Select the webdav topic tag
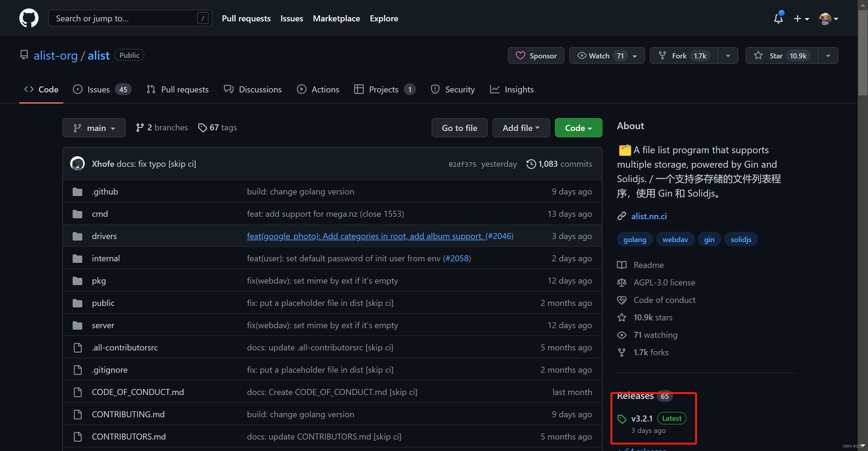Image resolution: width=868 pixels, height=451 pixels. [x=675, y=239]
